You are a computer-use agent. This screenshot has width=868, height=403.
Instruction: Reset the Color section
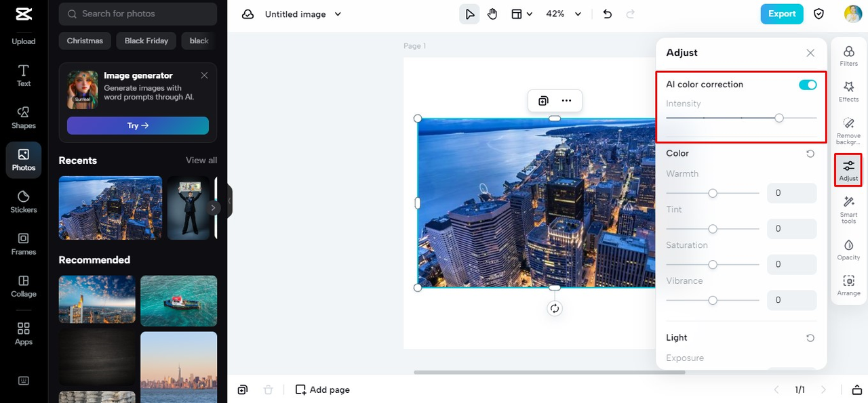pyautogui.click(x=810, y=154)
